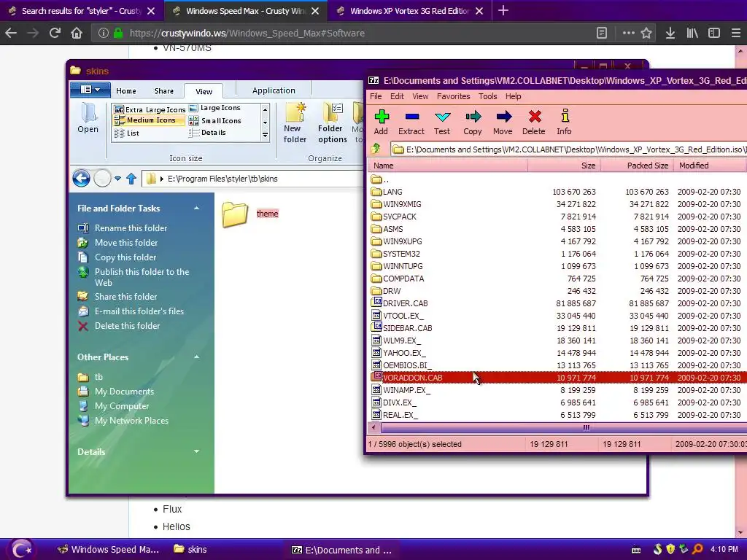This screenshot has height=560, width=747.
Task: Toggle reader view in address bar
Action: pos(602,33)
